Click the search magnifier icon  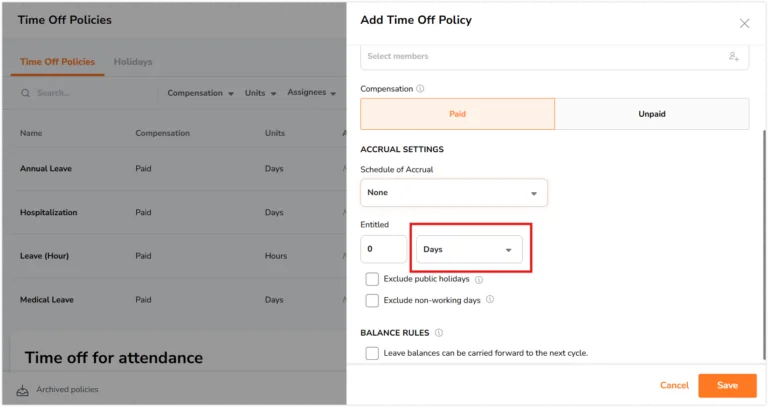[x=25, y=93]
